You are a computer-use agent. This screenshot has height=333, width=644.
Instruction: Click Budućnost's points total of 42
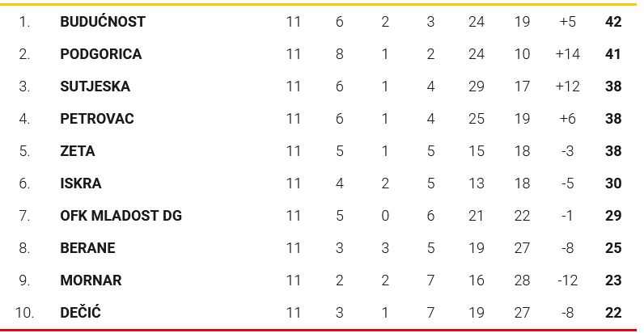tap(612, 22)
